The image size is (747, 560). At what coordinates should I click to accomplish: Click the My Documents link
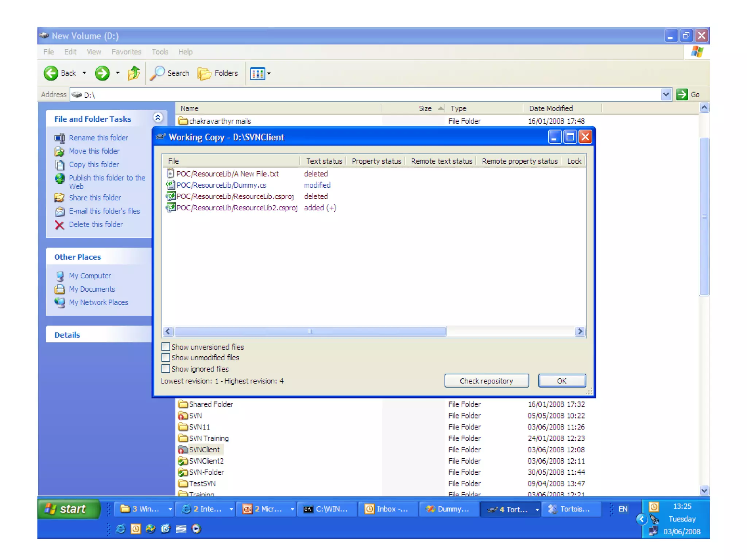(x=92, y=289)
